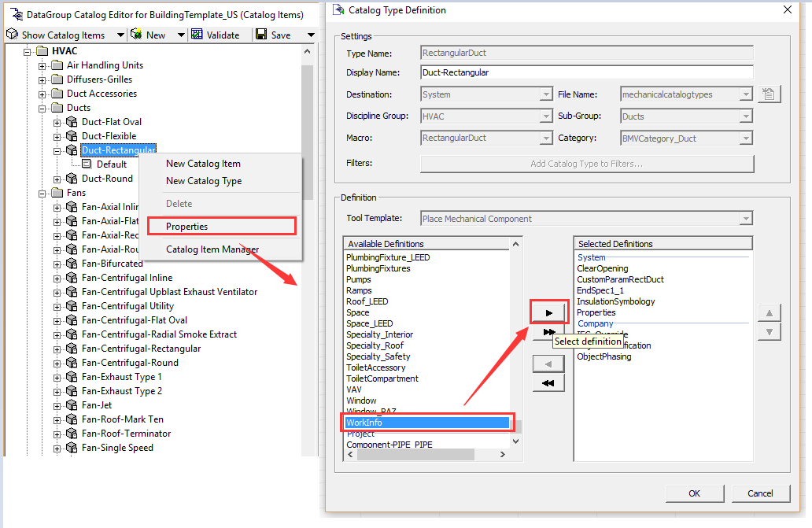The width and height of the screenshot is (812, 528).
Task: Expand the Fan-Centrifugal Inline node
Action: 57,279
